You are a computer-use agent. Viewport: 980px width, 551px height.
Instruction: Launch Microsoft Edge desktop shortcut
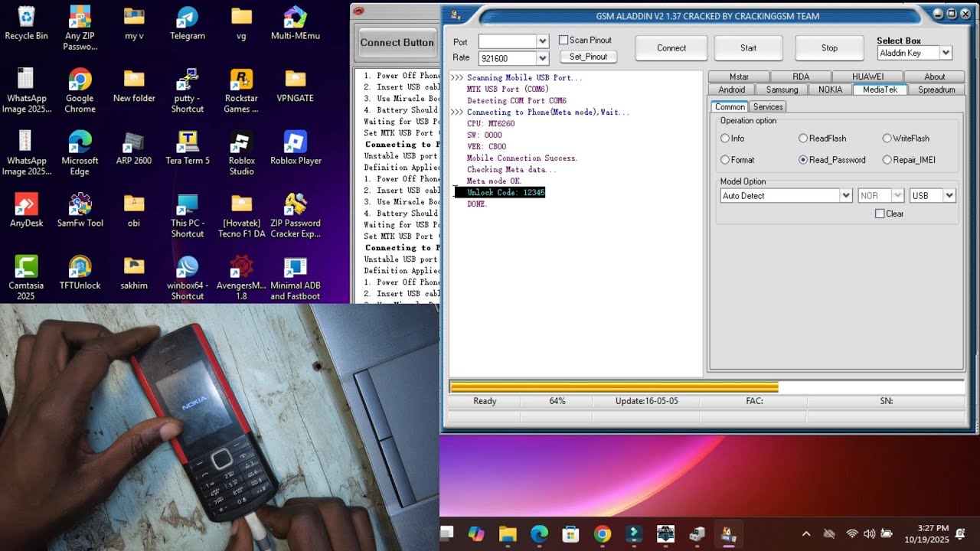80,153
